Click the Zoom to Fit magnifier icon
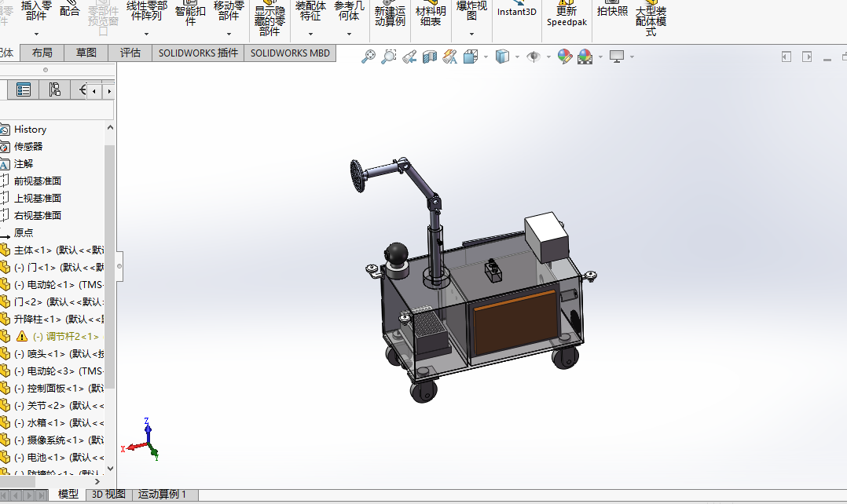 pyautogui.click(x=368, y=57)
